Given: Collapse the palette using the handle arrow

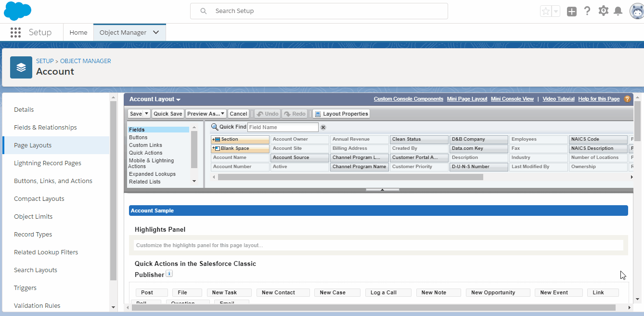Looking at the screenshot, I should point(382,190).
